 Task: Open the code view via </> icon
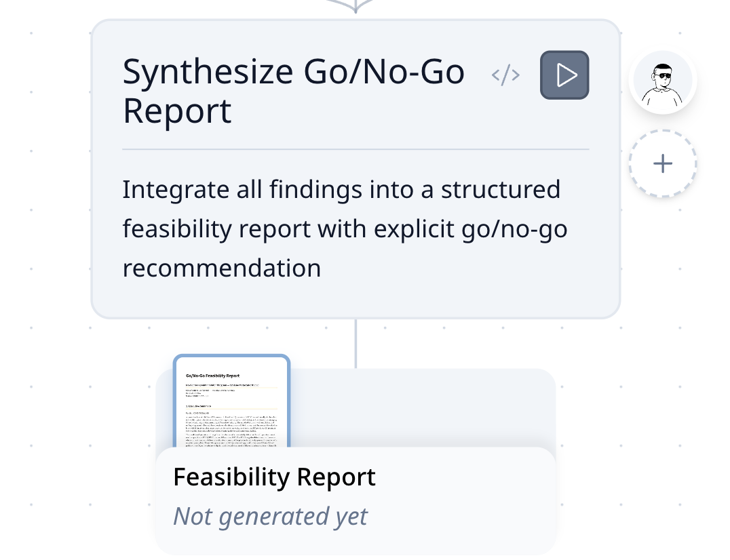coord(505,75)
